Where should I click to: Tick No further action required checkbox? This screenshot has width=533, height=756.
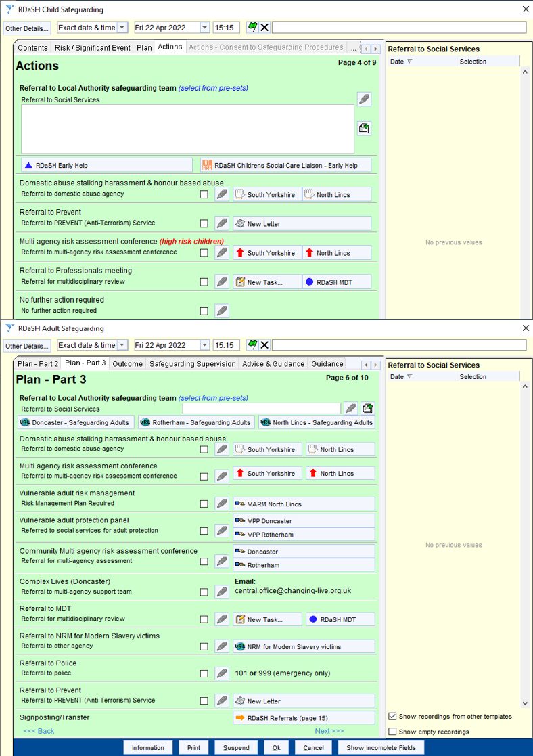click(204, 311)
